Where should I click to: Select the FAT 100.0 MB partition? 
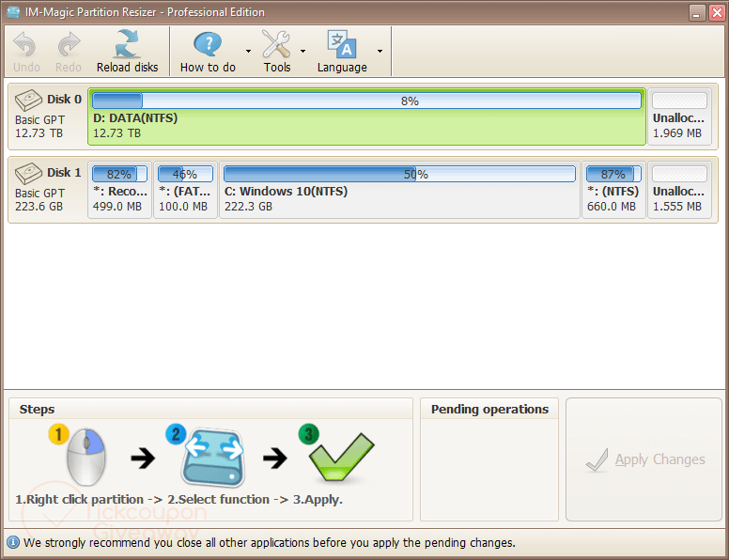click(185, 190)
